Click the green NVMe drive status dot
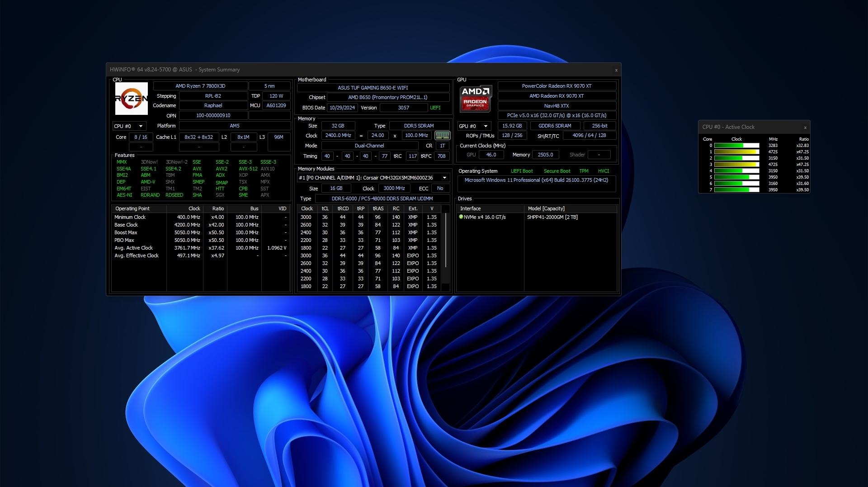Image resolution: width=868 pixels, height=487 pixels. [x=462, y=217]
